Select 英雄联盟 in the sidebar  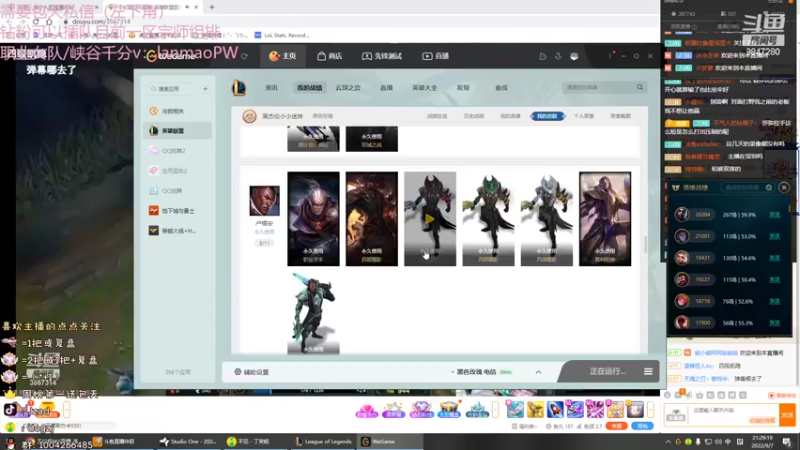point(178,131)
